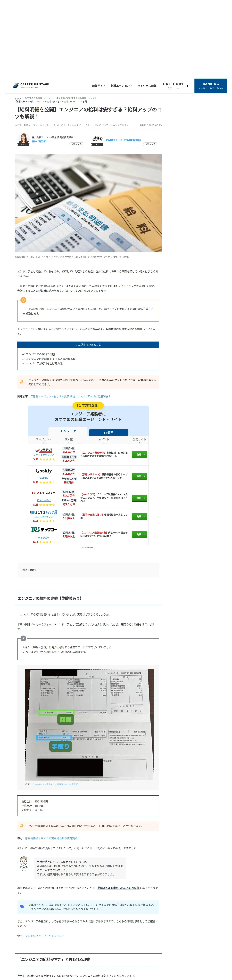Click 詳しく見る for supervisor 柚木
The height and width of the screenshot is (980, 232).
pos(77,144)
